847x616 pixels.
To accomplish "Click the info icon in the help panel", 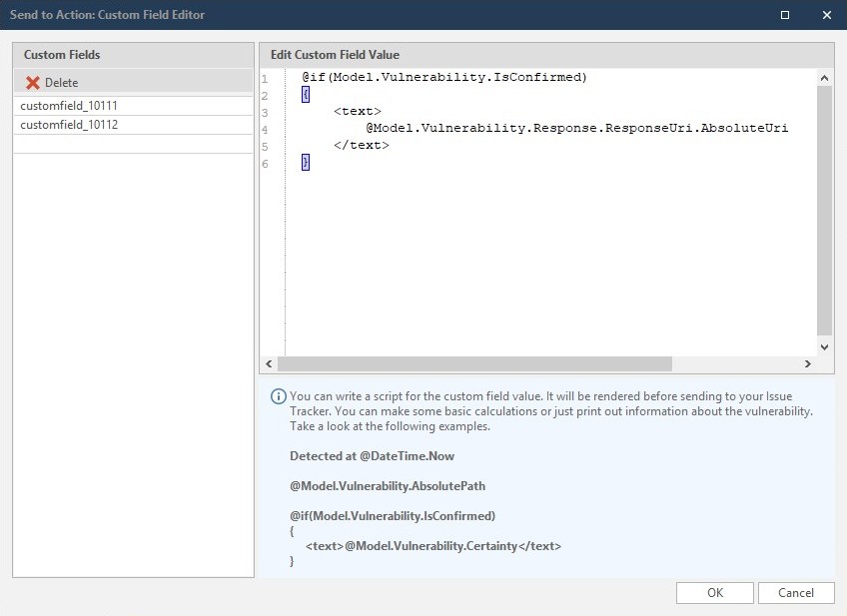I will click(x=278, y=397).
